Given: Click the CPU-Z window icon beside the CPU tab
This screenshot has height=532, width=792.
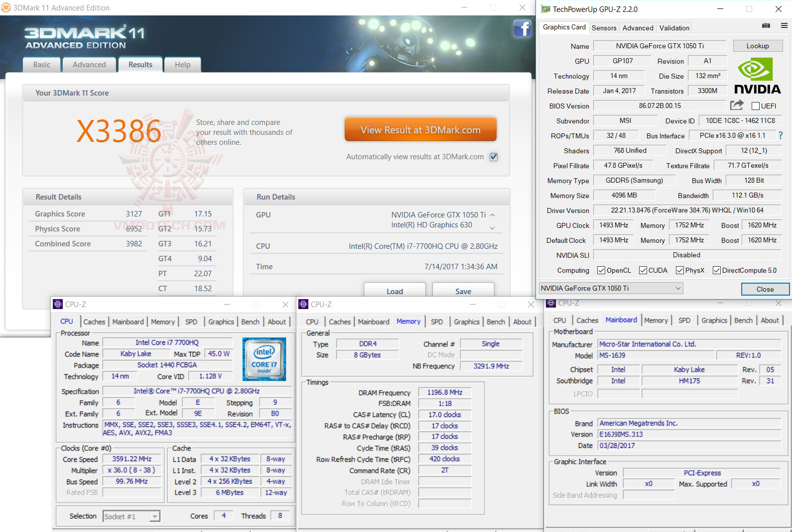Looking at the screenshot, I should pyautogui.click(x=58, y=304).
